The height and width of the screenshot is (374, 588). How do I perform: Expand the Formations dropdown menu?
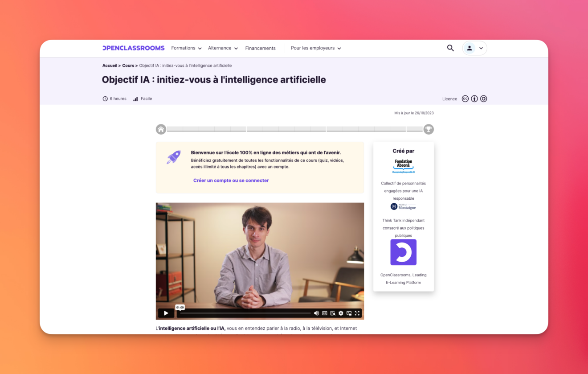186,48
